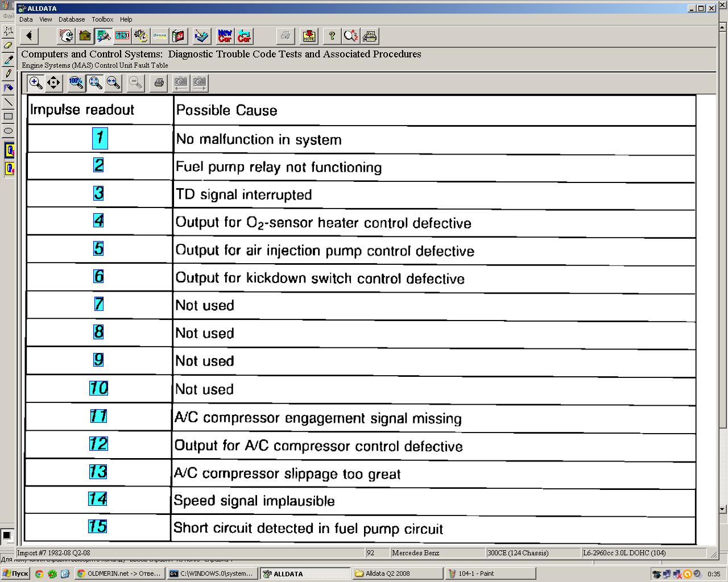Switch to 104-1 - Paint taskbar button
The height and width of the screenshot is (582, 728).
click(x=490, y=573)
